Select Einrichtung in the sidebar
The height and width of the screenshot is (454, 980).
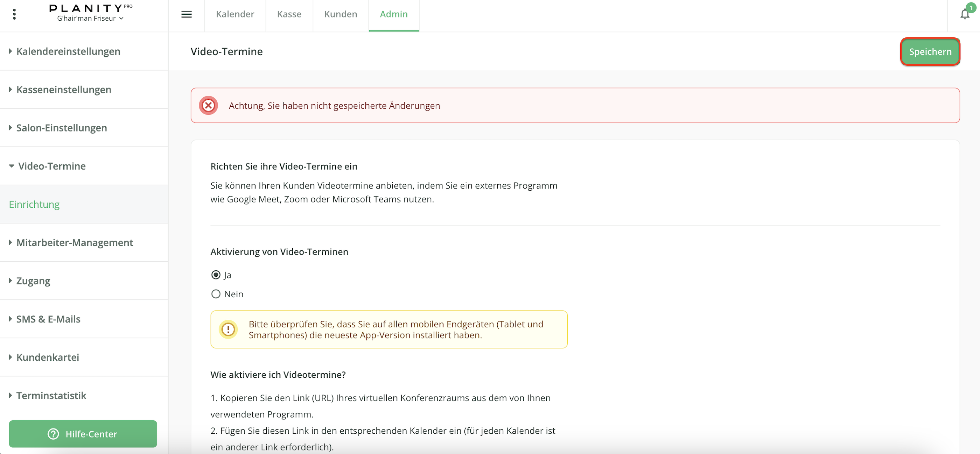[x=34, y=204]
